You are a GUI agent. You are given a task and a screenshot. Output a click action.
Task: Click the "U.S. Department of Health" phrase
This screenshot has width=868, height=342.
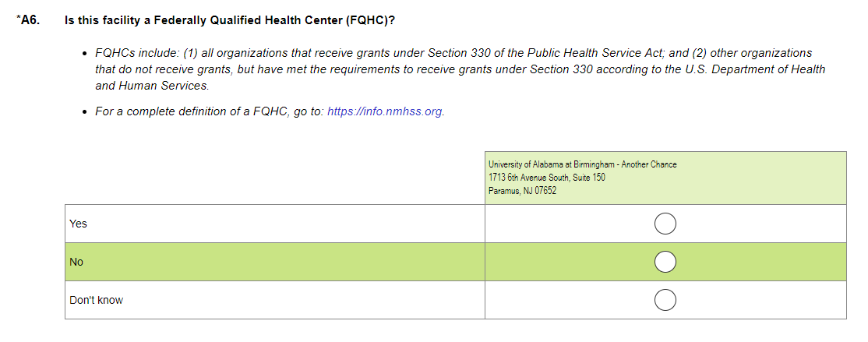(x=757, y=69)
